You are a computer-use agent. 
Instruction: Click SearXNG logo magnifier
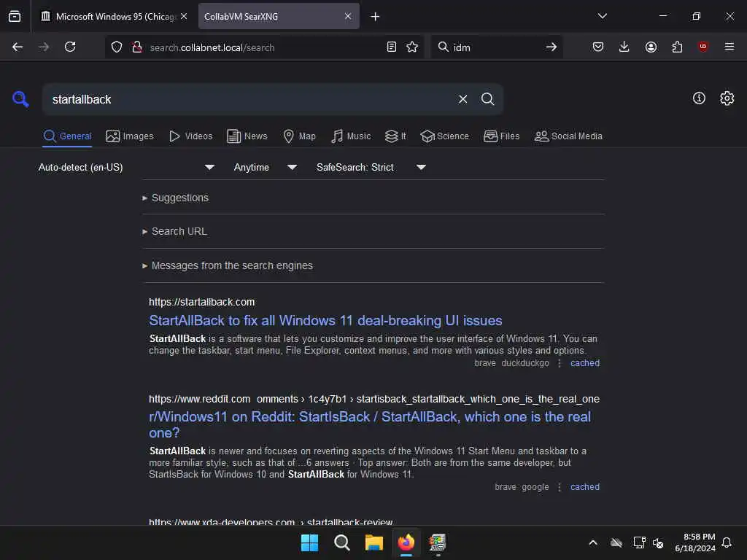point(20,99)
